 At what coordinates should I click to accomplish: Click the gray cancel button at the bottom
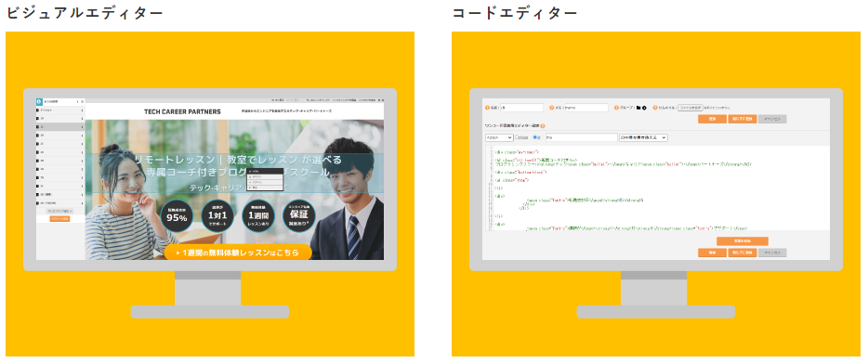(772, 253)
